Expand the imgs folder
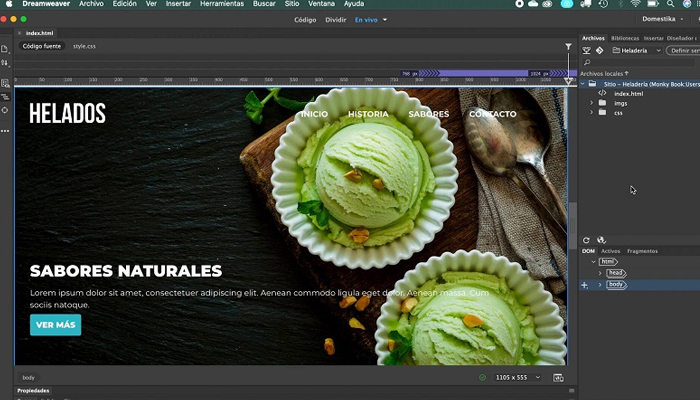Viewport: 700px width, 400px height. [592, 103]
